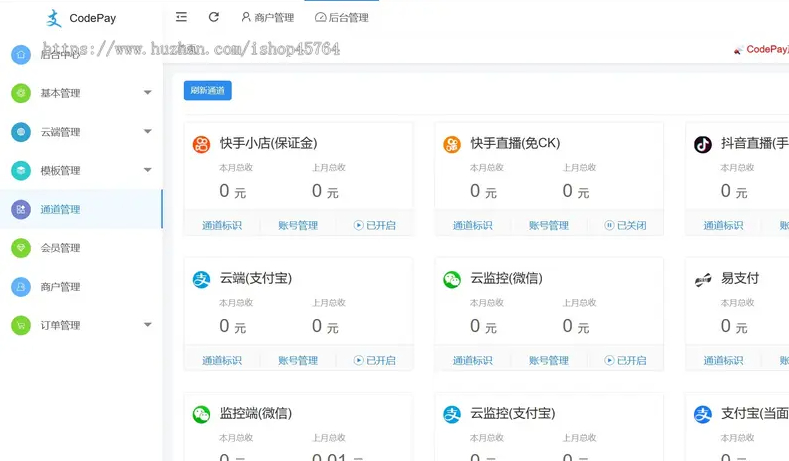
Task: Click the Kuaishou shop channel icon
Action: [202, 144]
